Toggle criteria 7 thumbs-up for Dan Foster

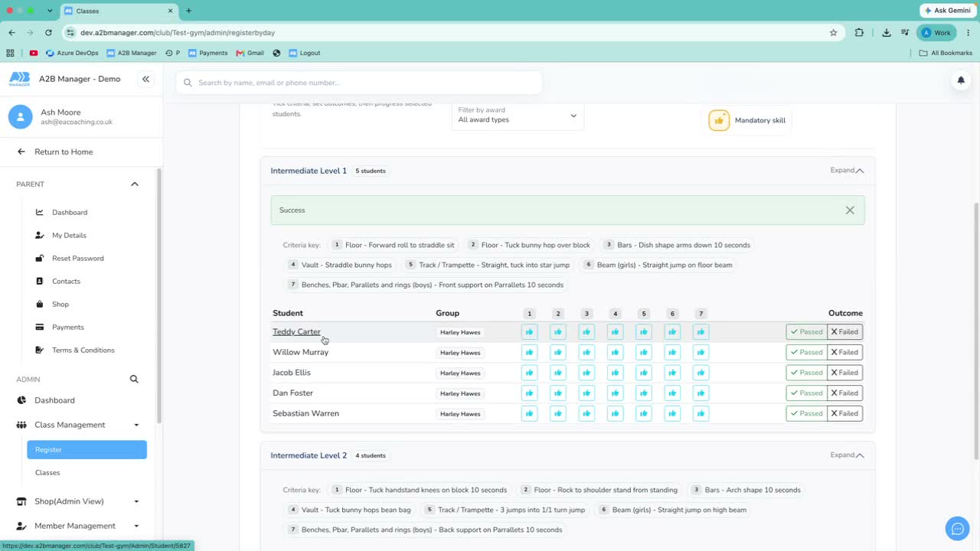point(701,393)
